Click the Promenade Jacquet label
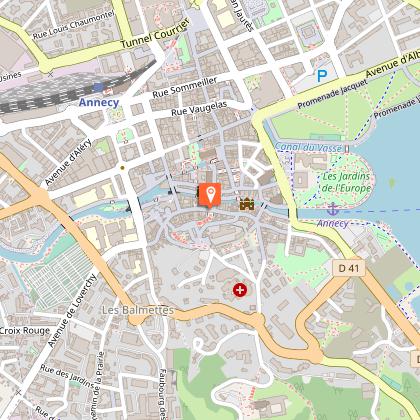The width and height of the screenshot is (420, 420). pyautogui.click(x=332, y=94)
